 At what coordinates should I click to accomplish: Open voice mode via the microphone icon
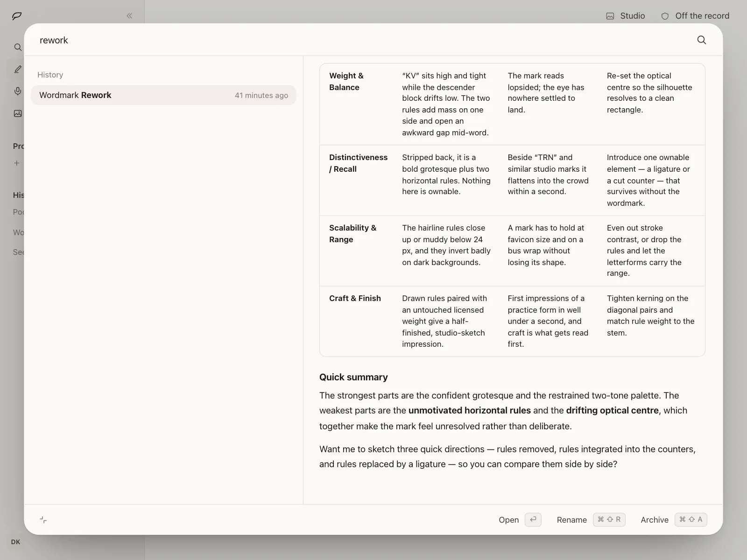click(x=18, y=91)
